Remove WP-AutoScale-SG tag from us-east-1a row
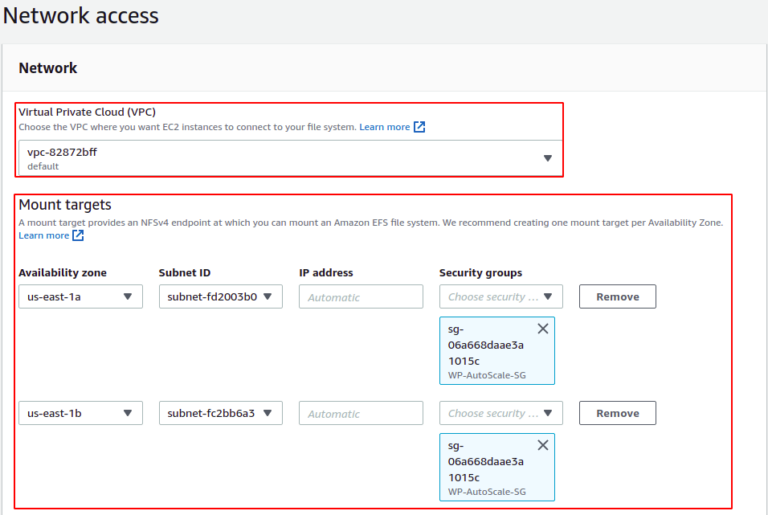 (x=543, y=329)
